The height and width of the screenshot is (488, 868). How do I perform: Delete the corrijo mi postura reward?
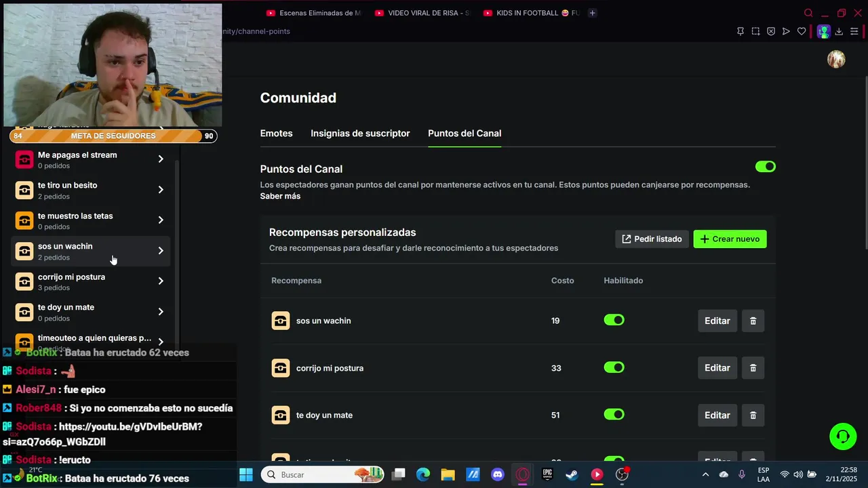coord(753,368)
